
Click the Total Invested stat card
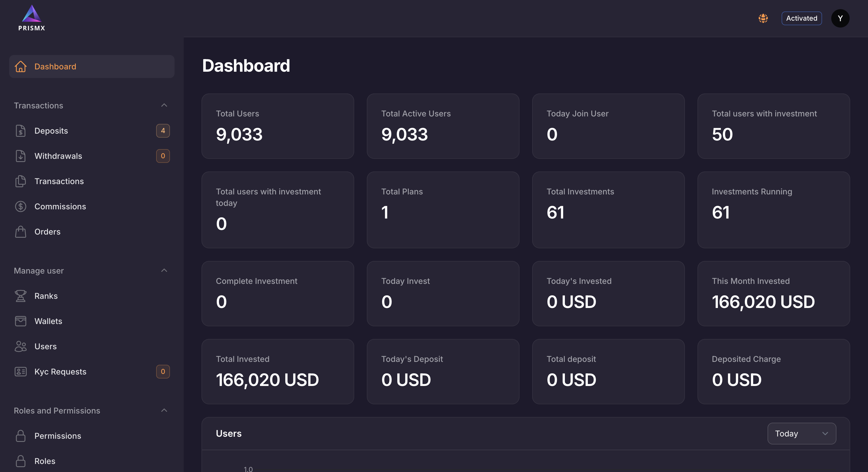[x=278, y=371]
